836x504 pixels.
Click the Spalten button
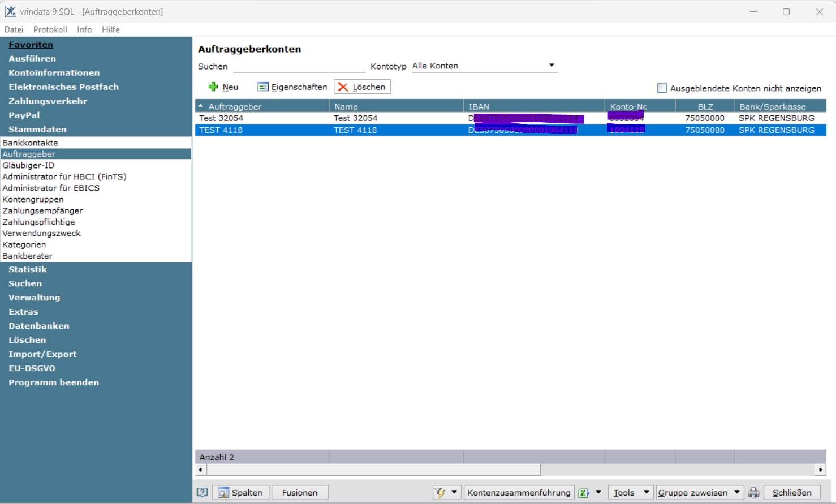(241, 493)
